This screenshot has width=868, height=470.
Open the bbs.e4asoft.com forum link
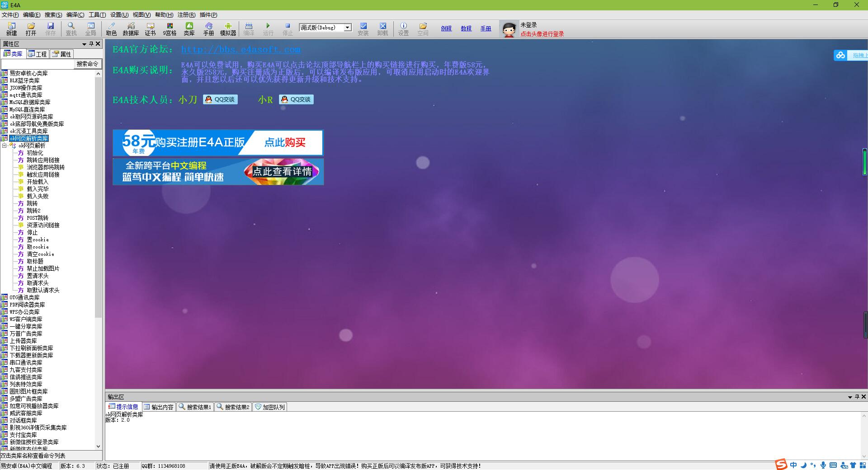(x=241, y=50)
